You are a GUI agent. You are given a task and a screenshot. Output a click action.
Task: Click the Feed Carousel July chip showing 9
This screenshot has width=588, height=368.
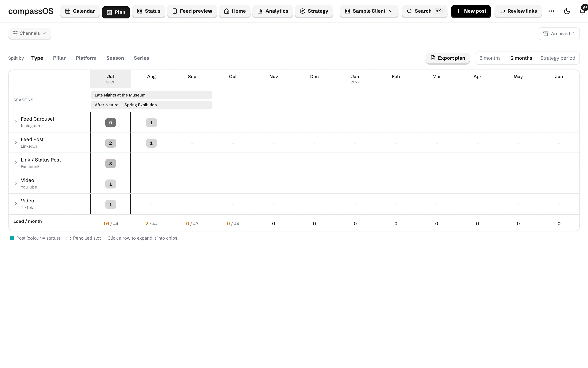[110, 123]
